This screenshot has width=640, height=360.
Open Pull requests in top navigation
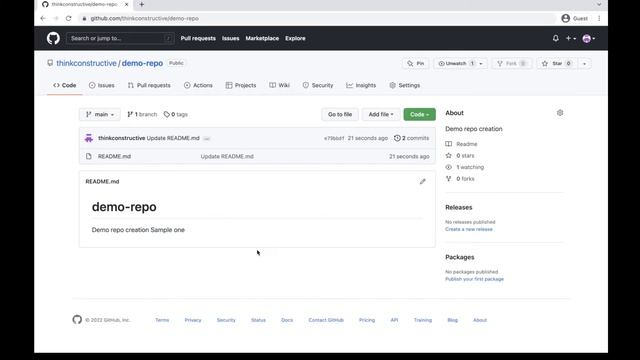[198, 38]
